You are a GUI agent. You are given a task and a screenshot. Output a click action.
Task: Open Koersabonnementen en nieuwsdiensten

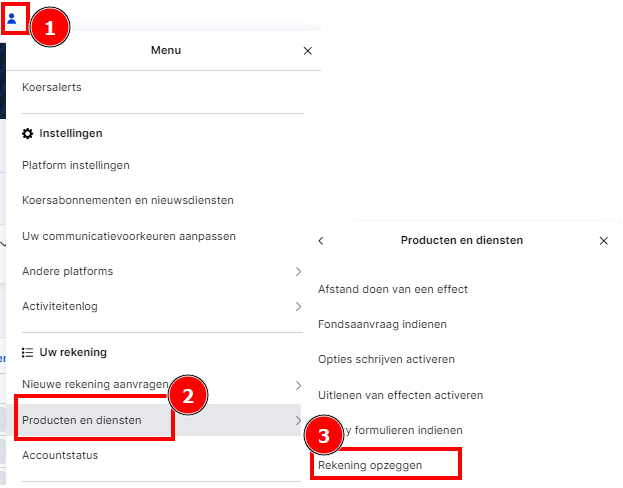click(128, 200)
